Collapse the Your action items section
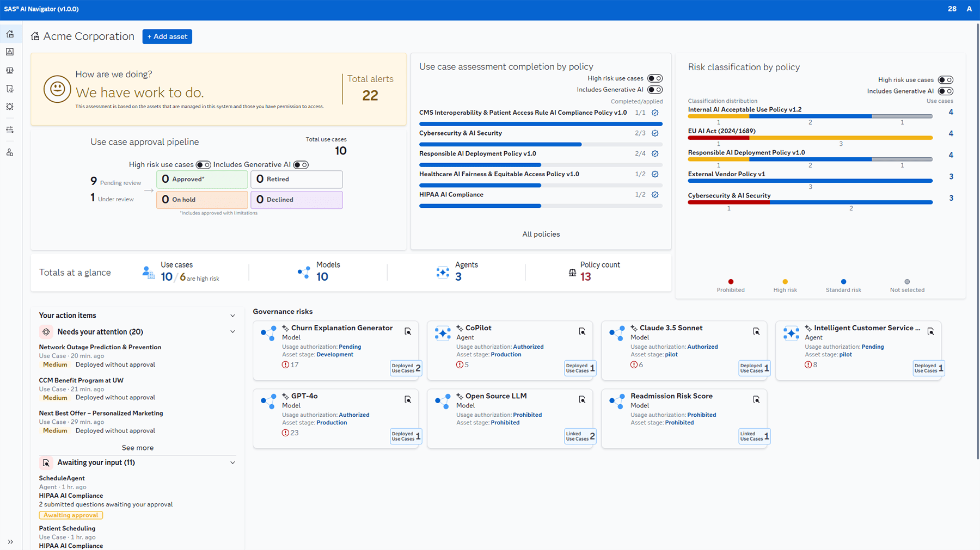Image resolution: width=980 pixels, height=550 pixels. click(232, 316)
